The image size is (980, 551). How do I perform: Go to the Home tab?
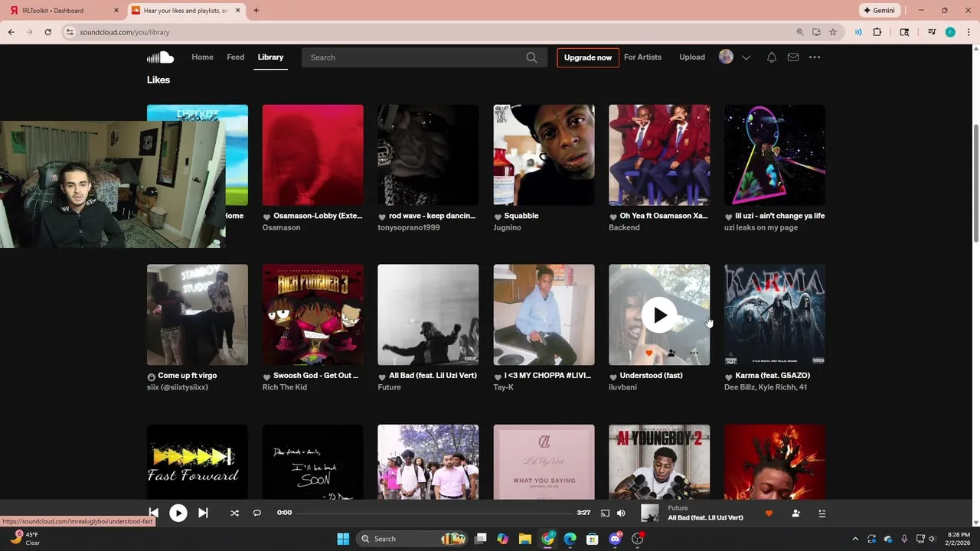(202, 57)
